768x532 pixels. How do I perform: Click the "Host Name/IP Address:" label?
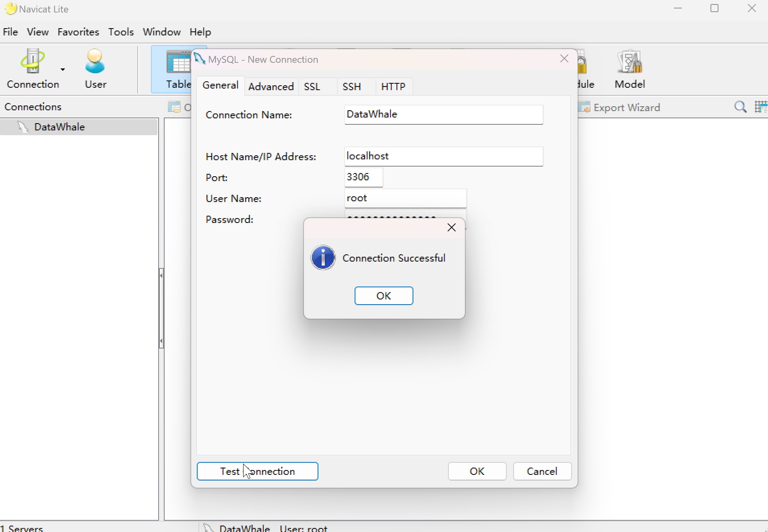click(x=261, y=157)
